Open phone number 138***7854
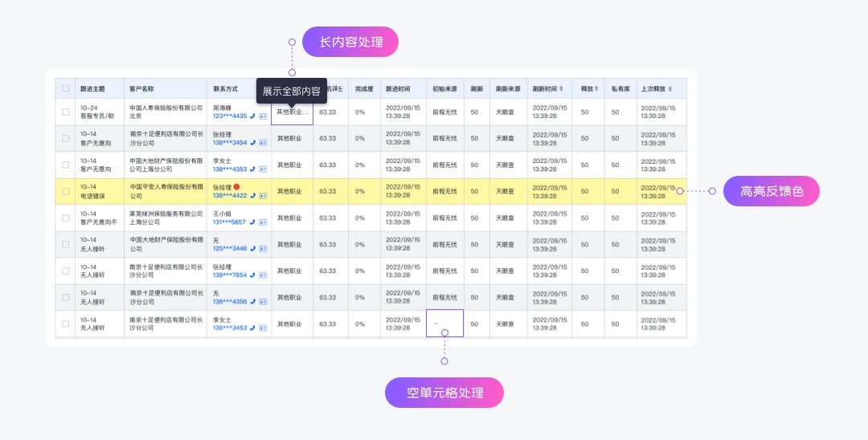This screenshot has width=868, height=440. coord(230,275)
